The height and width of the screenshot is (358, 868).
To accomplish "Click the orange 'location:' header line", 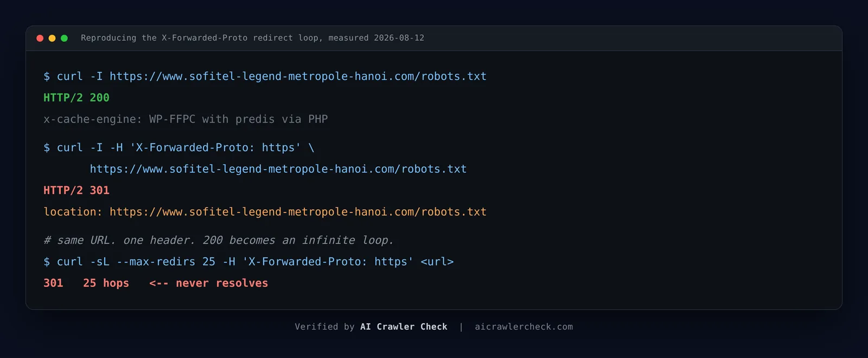I will [x=265, y=212].
